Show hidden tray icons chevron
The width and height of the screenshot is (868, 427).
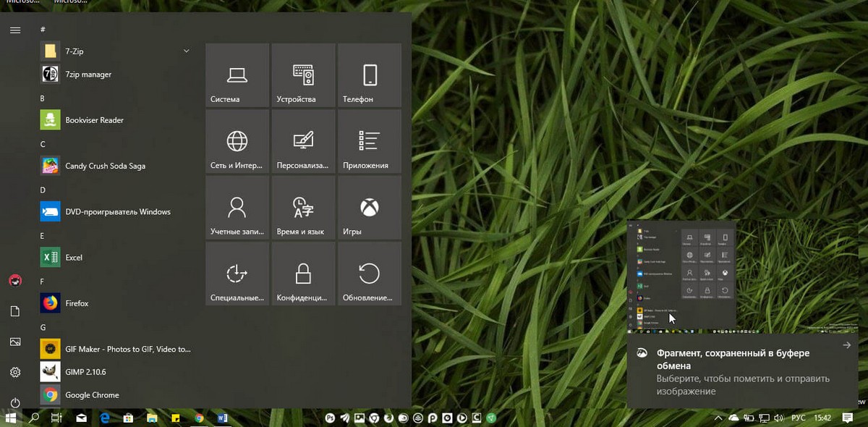(x=719, y=418)
